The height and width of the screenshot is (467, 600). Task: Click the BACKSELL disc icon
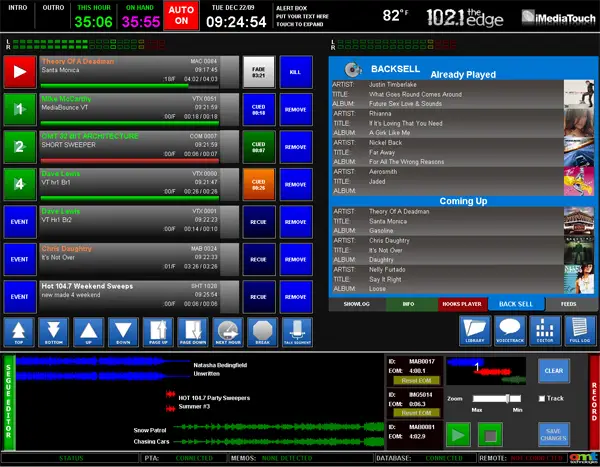353,69
